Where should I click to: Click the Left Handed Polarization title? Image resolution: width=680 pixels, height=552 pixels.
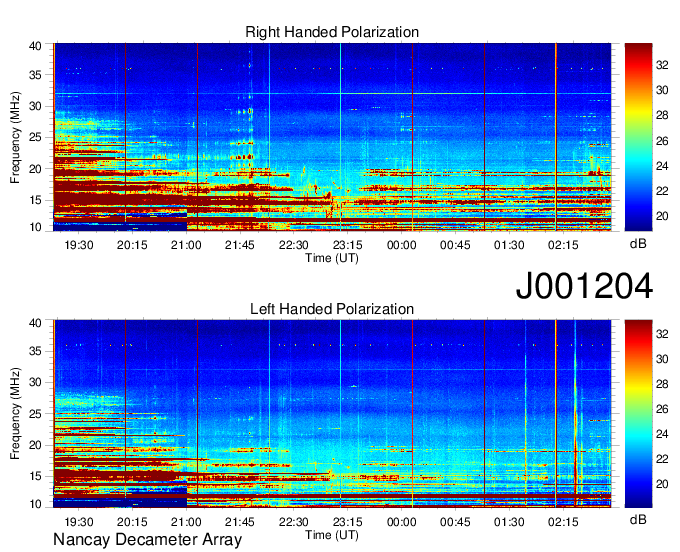click(332, 309)
